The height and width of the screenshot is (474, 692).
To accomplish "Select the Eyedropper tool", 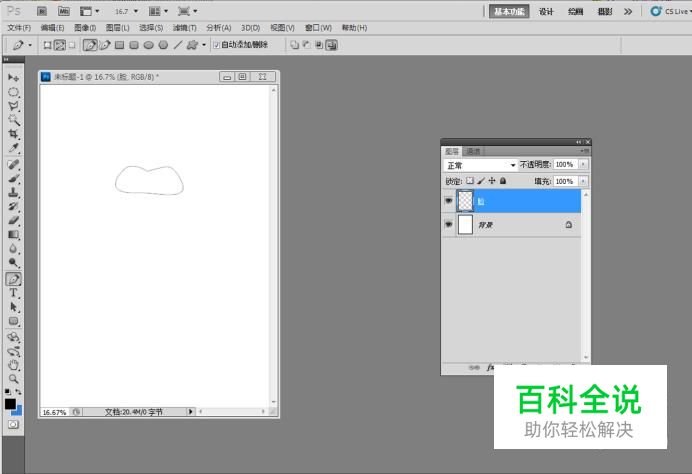I will [x=13, y=148].
